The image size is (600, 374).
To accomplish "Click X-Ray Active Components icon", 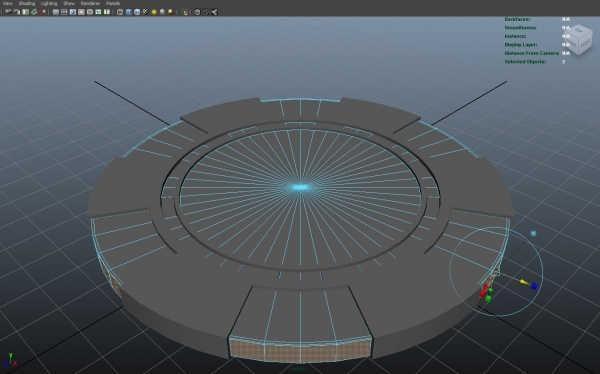I will point(205,12).
